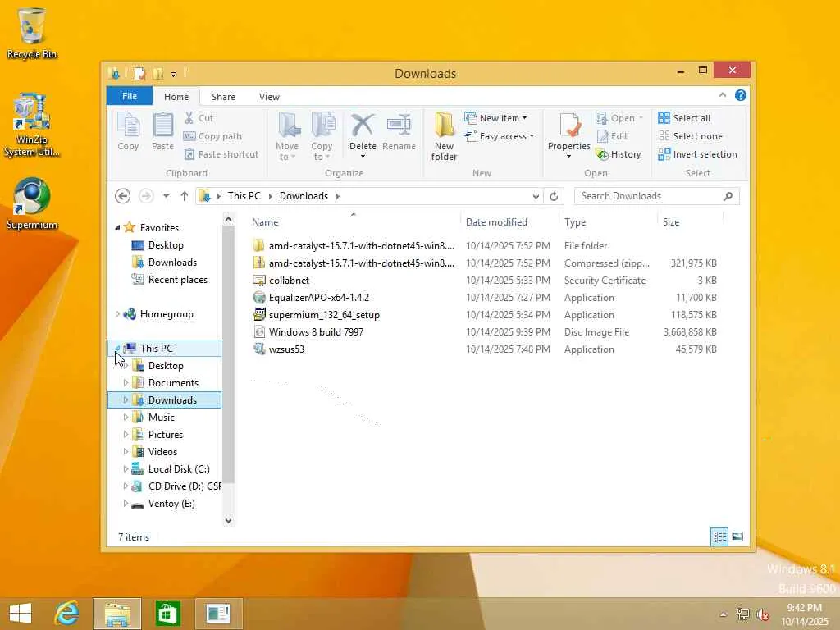840x630 pixels.
Task: Click the Edit command in Open group
Action: point(612,136)
